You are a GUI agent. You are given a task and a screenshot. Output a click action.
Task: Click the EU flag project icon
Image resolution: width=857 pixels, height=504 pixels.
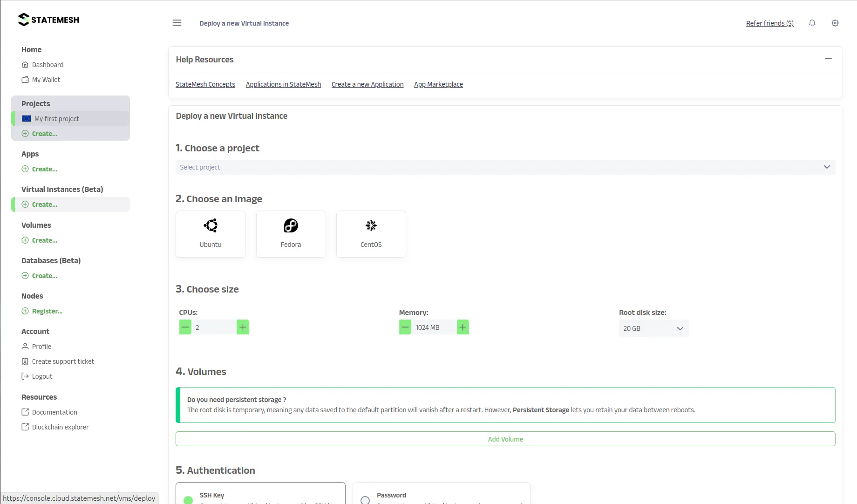(27, 119)
